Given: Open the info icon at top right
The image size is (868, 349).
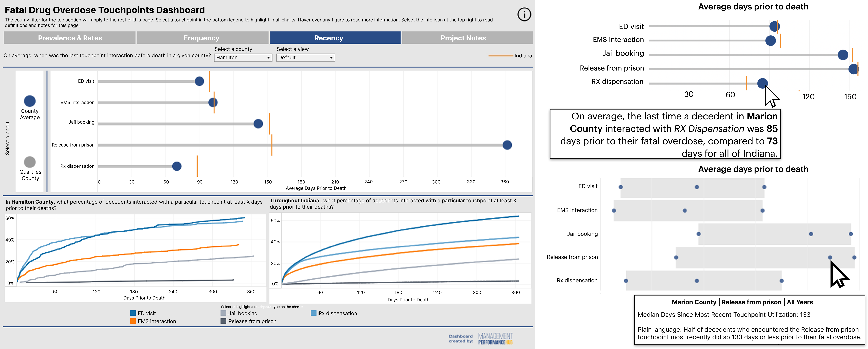Looking at the screenshot, I should [524, 14].
